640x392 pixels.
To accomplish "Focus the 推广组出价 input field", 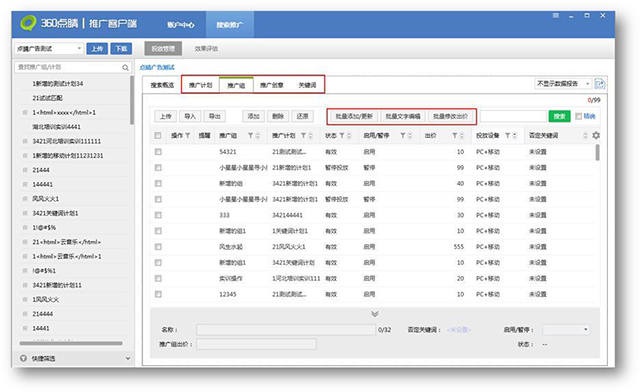I will (x=256, y=344).
